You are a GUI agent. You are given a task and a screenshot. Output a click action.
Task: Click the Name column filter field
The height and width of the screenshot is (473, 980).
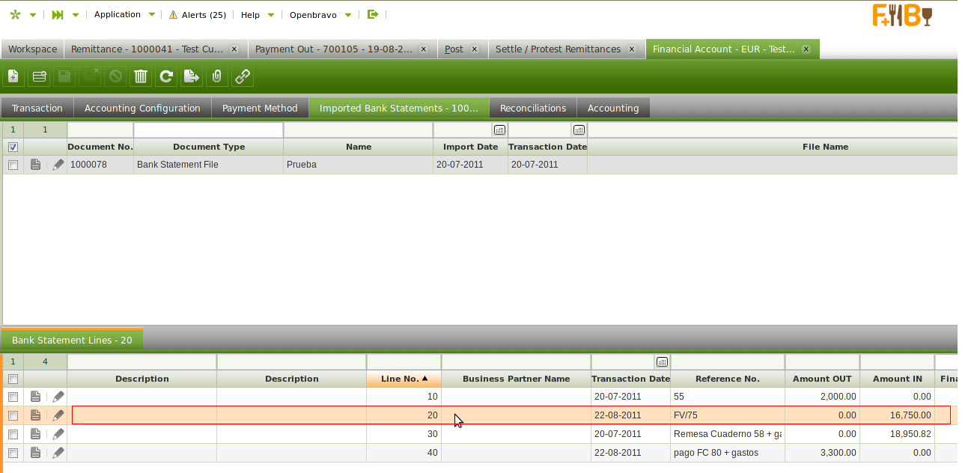tap(358, 130)
